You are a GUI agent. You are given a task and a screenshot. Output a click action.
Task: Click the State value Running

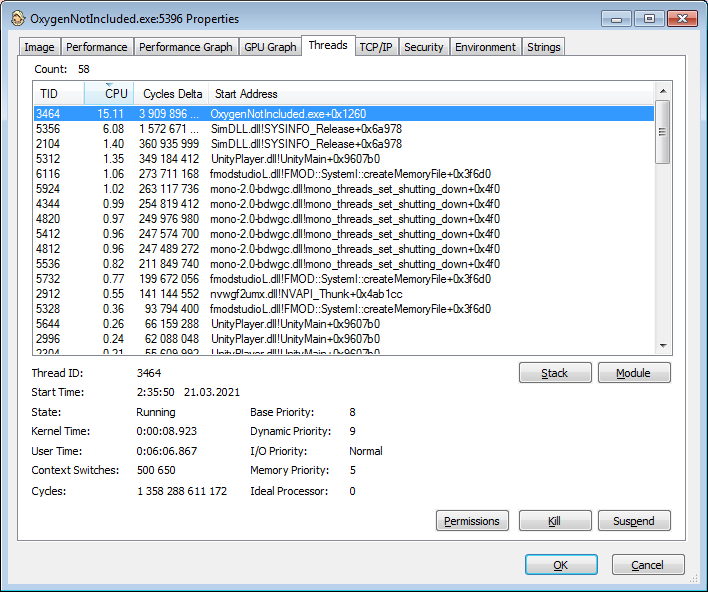click(156, 412)
